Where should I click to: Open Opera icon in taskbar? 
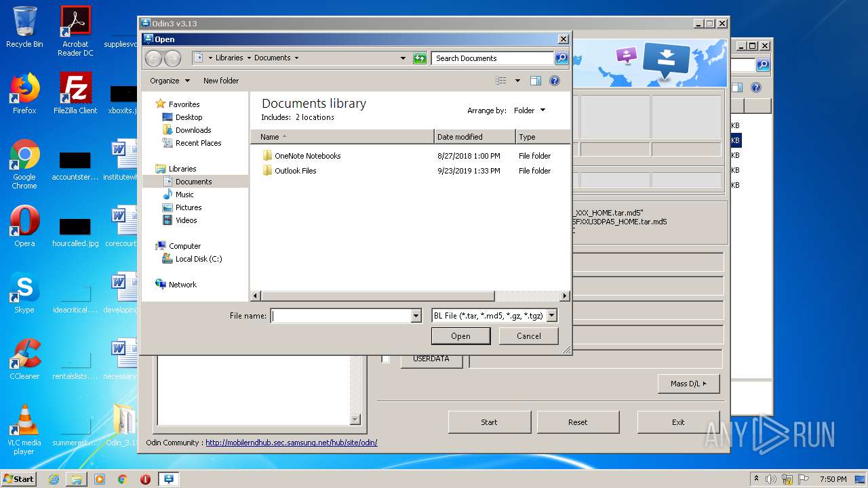145,479
